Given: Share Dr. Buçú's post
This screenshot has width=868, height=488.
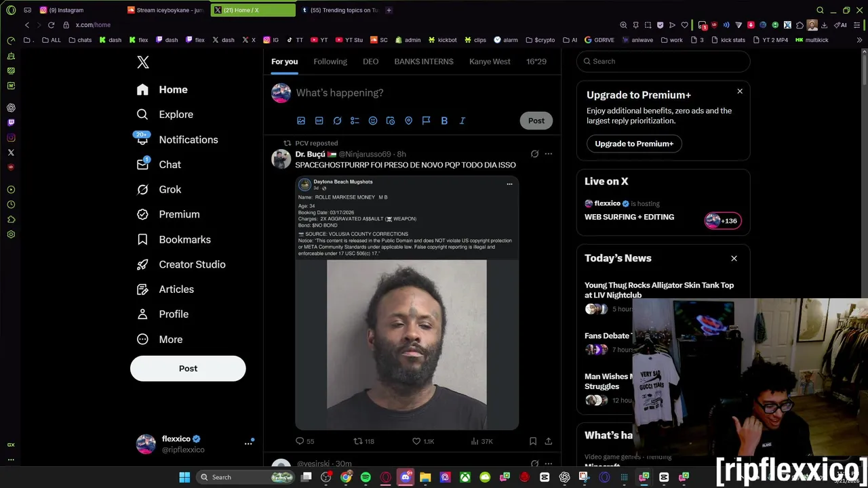Looking at the screenshot, I should (549, 441).
